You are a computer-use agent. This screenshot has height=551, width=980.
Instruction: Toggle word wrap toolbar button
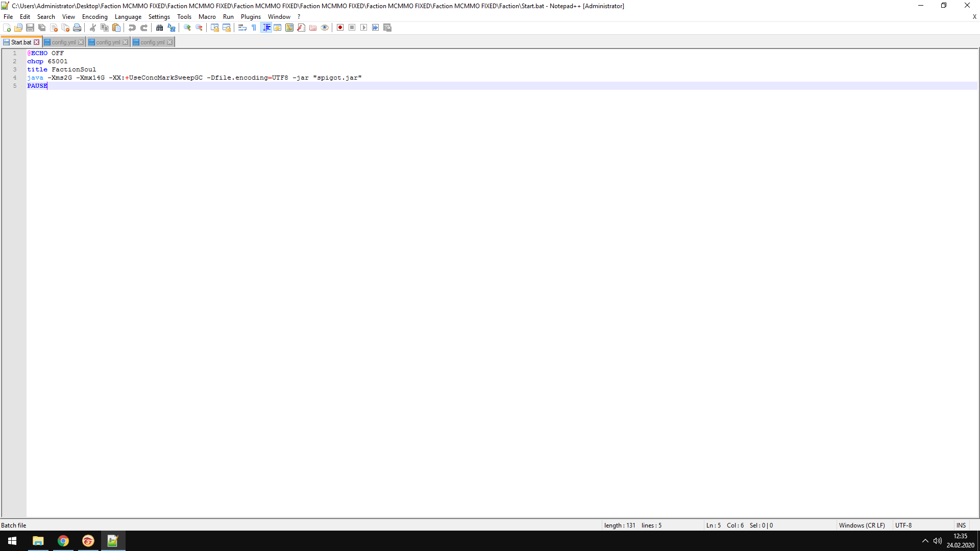[x=242, y=28]
